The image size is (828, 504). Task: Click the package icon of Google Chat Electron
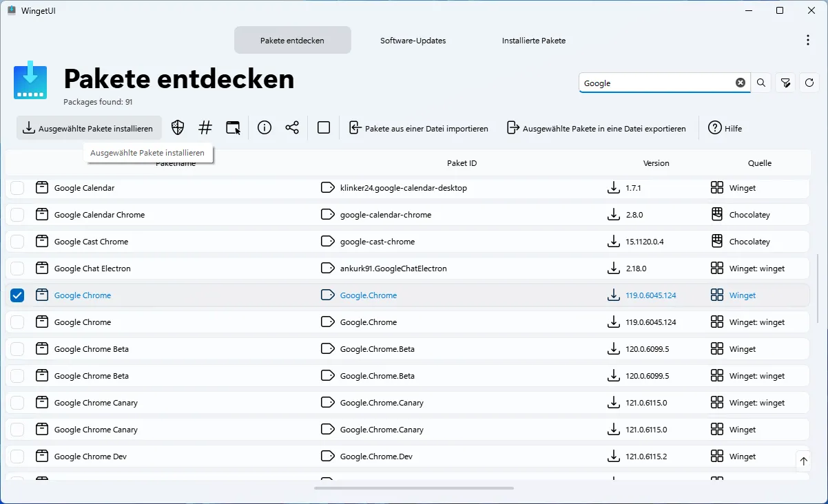[x=42, y=268]
